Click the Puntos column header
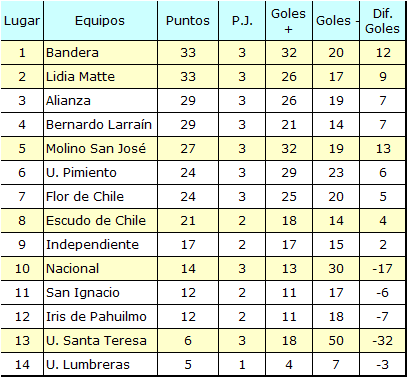This screenshot has width=407, height=377. 188,21
